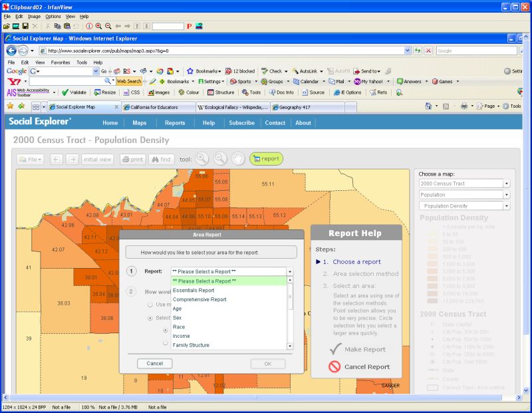The width and height of the screenshot is (532, 413).
Task: Click report list scrollbar down arrow
Action: 290,346
